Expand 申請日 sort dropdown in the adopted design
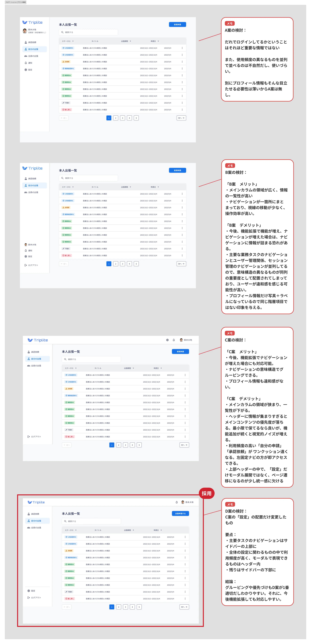The image size is (311, 644). 161,530
